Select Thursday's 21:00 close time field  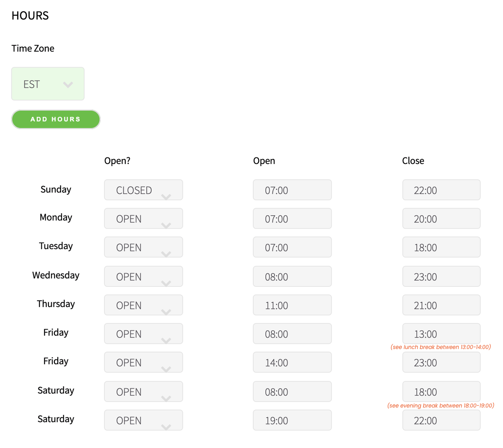click(441, 305)
